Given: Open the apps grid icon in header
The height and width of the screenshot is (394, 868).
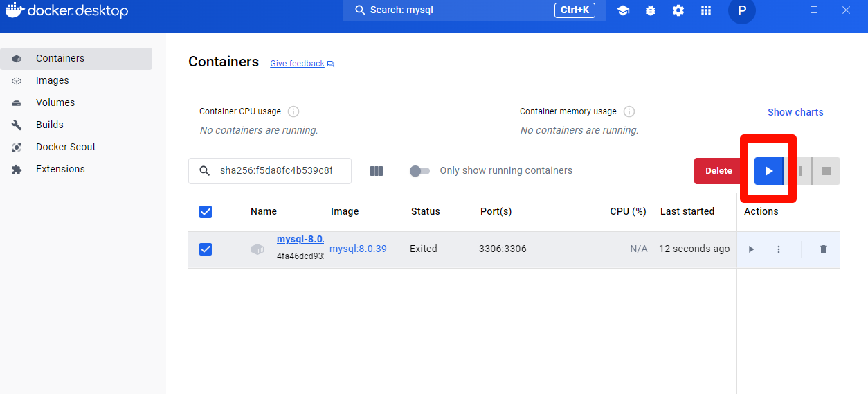Looking at the screenshot, I should pos(706,10).
